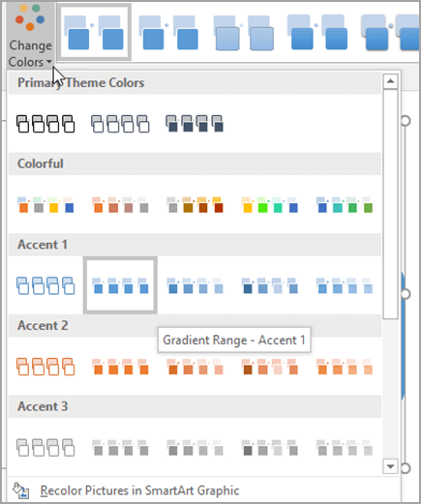421x504 pixels.
Task: Select the highlighted Colored Fill Accent 1 swatch
Action: coord(120,285)
